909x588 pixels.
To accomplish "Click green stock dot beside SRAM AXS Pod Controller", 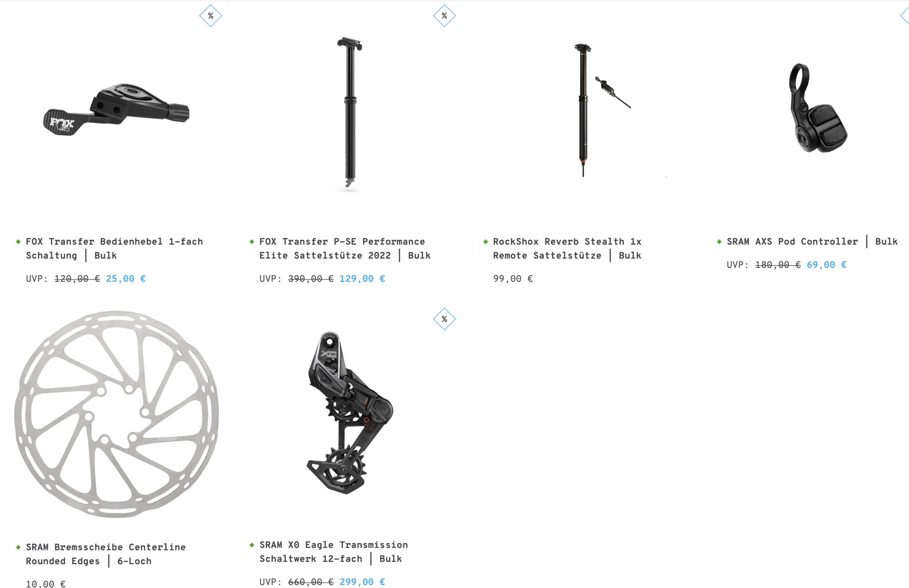I will coord(719,242).
